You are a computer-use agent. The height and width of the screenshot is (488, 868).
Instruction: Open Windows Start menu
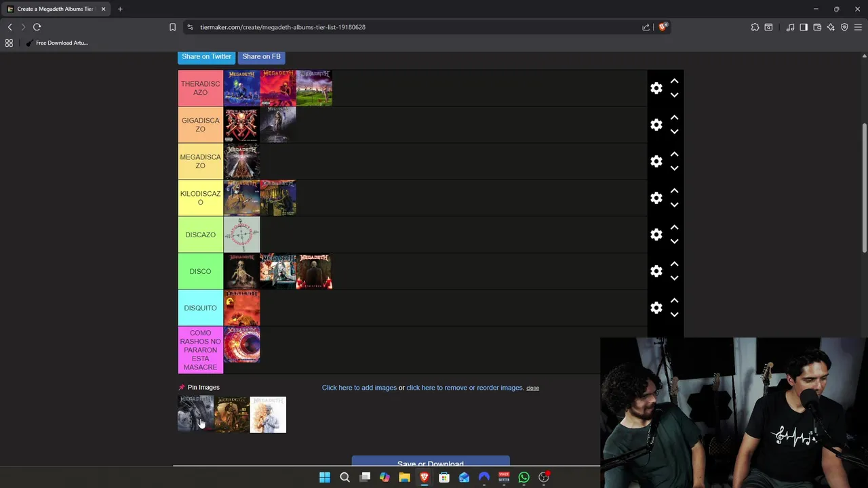tap(325, 477)
